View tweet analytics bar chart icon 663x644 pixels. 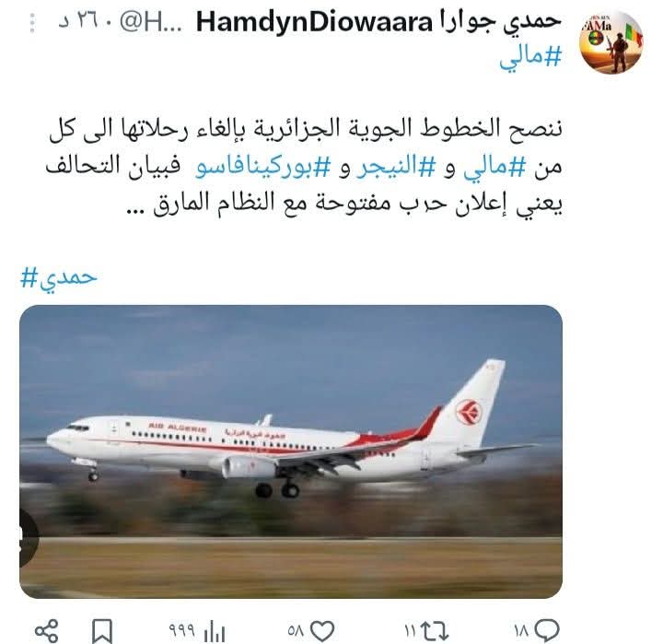pos(214,632)
